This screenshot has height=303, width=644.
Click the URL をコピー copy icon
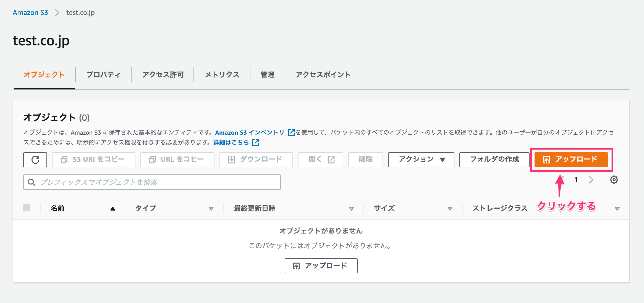(x=152, y=160)
